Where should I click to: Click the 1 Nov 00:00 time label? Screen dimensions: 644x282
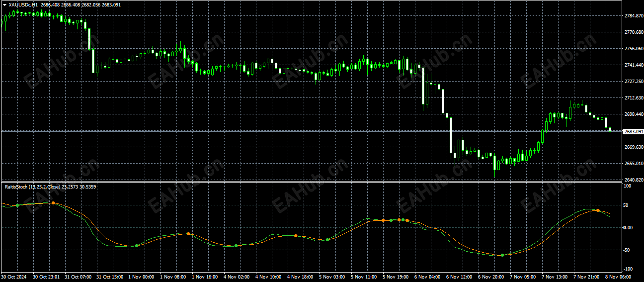[x=141, y=277]
